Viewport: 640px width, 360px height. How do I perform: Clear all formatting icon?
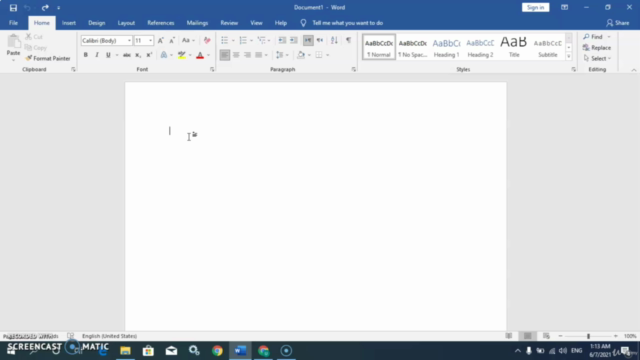(207, 40)
